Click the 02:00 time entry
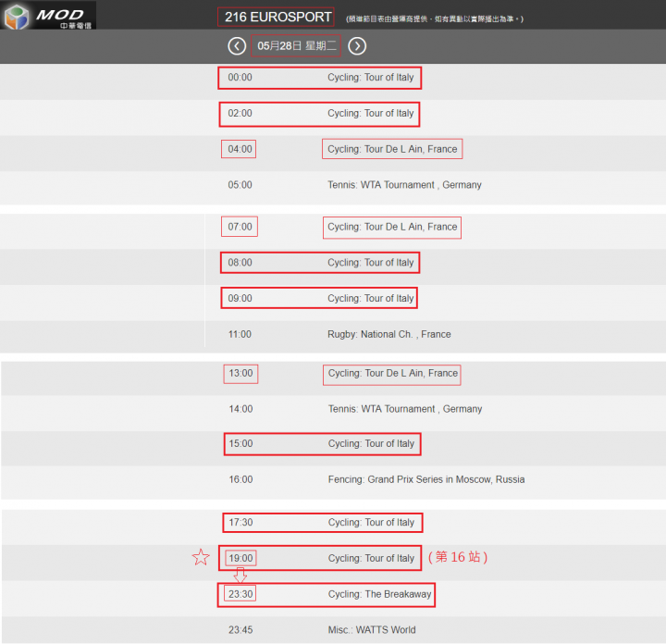 (240, 114)
